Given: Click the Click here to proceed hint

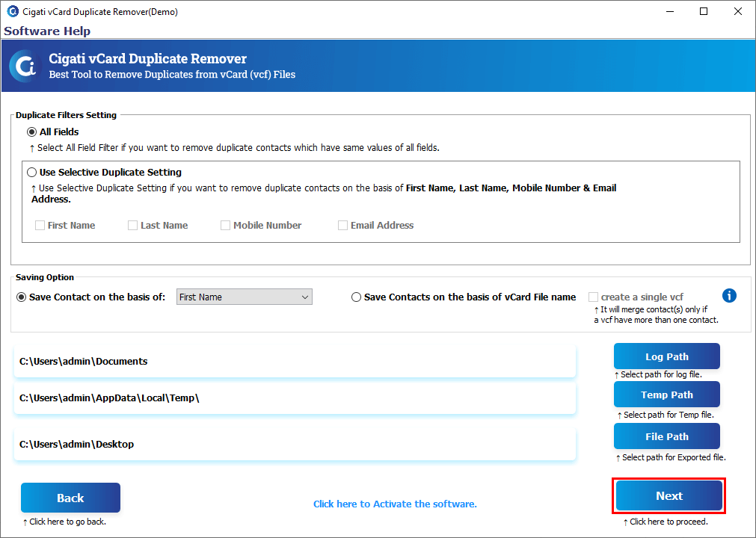Looking at the screenshot, I should click(666, 522).
